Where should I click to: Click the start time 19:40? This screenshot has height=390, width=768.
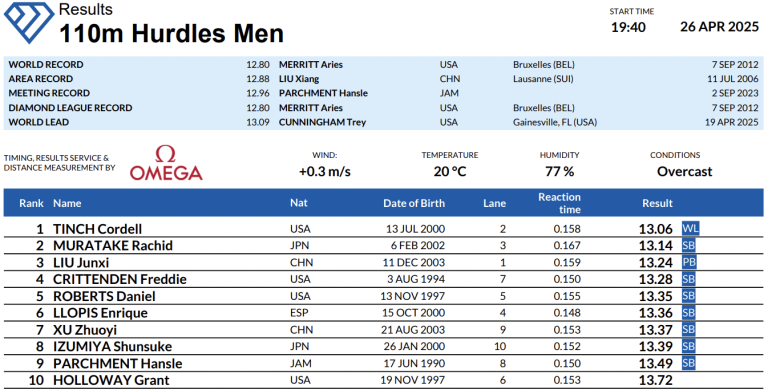(x=628, y=27)
